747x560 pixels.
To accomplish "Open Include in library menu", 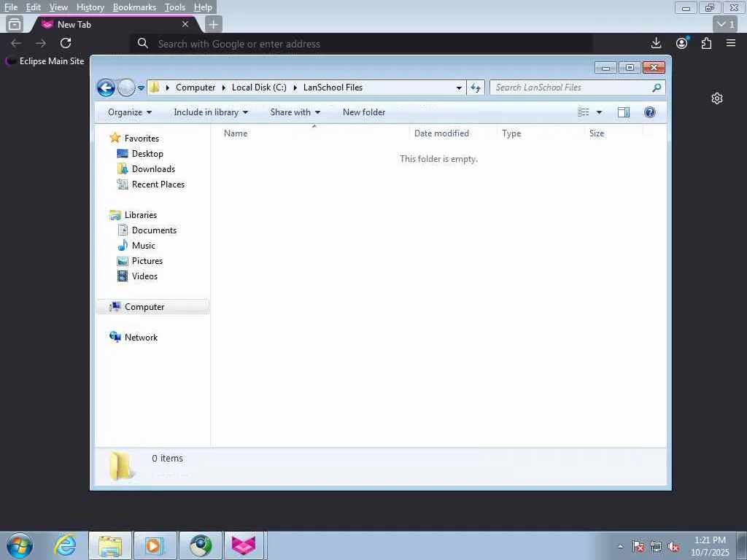I will (211, 112).
